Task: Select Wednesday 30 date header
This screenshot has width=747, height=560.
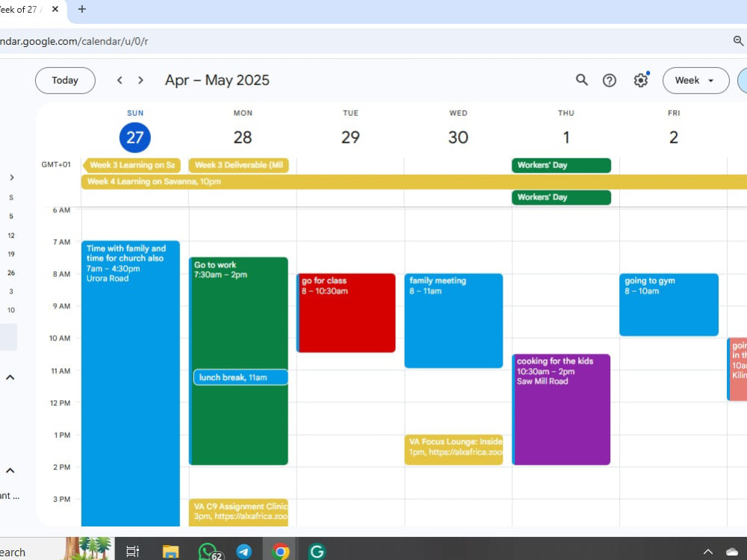Action: click(x=458, y=137)
